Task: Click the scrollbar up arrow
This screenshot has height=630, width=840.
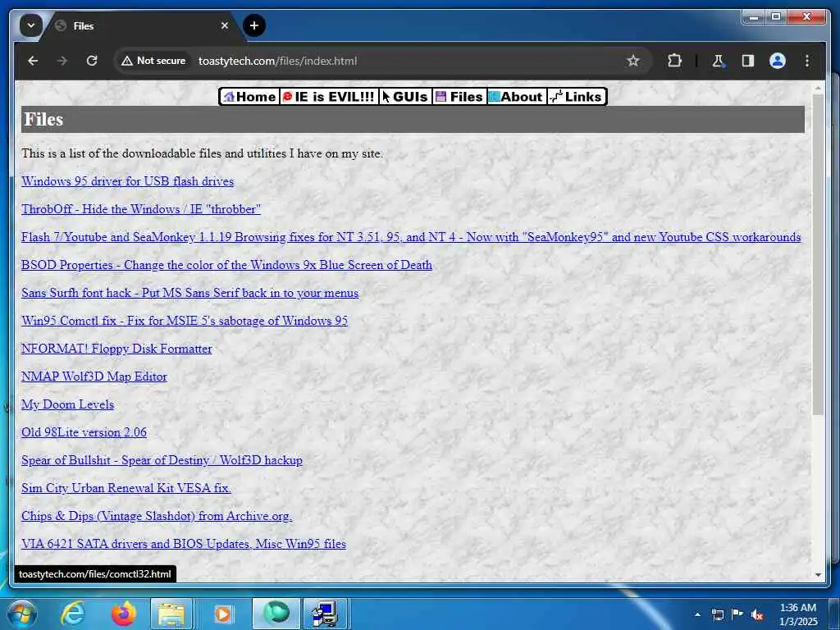Action: (818, 87)
